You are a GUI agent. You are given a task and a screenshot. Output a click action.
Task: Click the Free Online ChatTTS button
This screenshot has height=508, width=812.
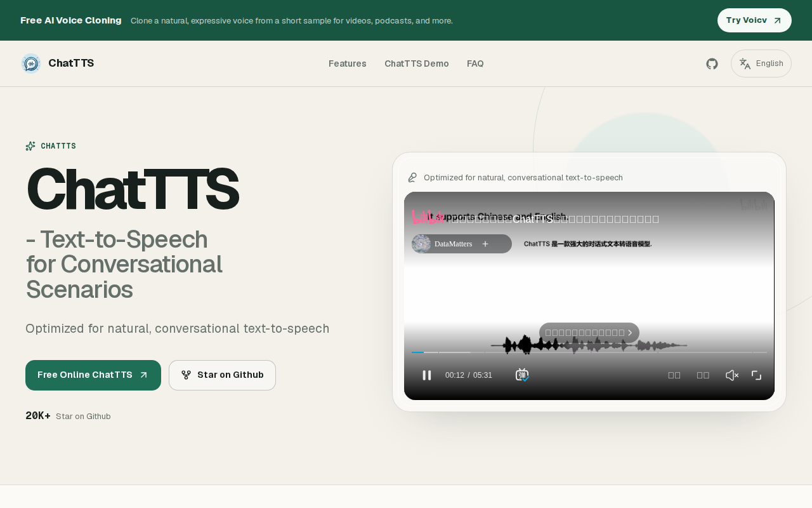93,375
